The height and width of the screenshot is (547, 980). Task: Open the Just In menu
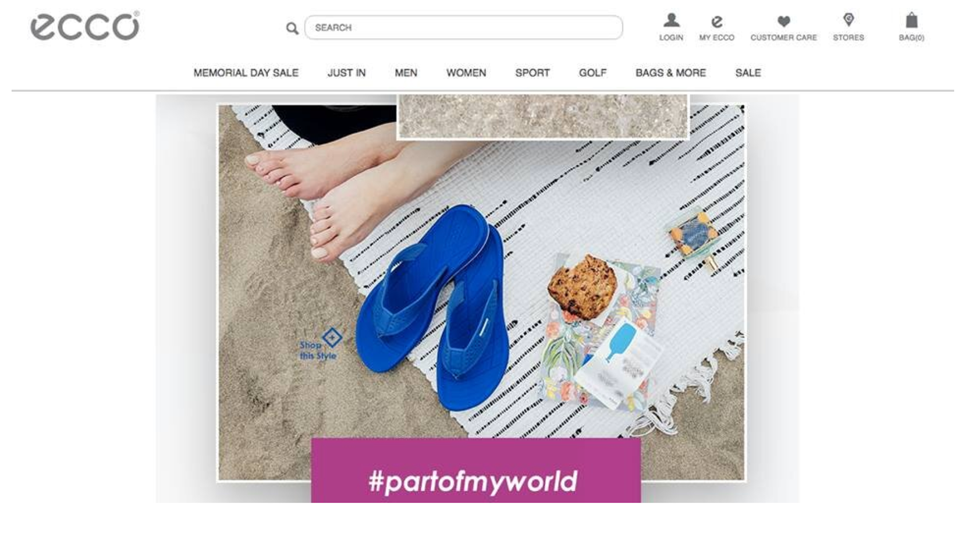[x=347, y=73]
